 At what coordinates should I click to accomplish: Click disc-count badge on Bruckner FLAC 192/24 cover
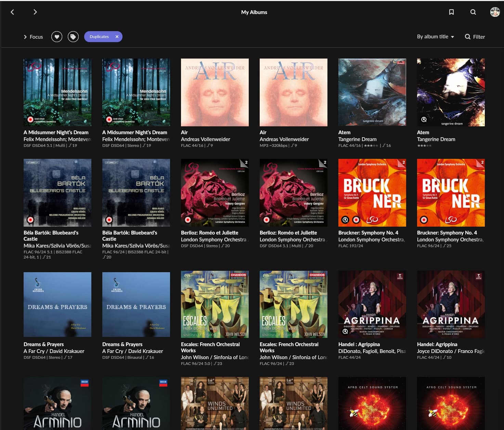(x=402, y=163)
